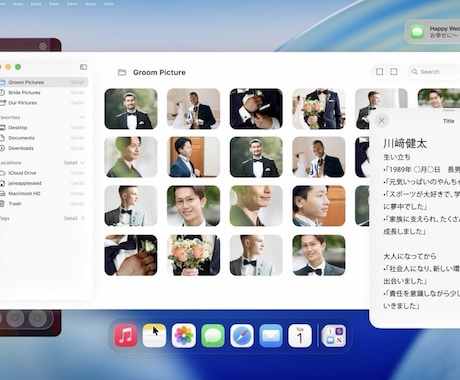Click Detail label beside Tags header
This screenshot has height=380, width=460.
71,218
